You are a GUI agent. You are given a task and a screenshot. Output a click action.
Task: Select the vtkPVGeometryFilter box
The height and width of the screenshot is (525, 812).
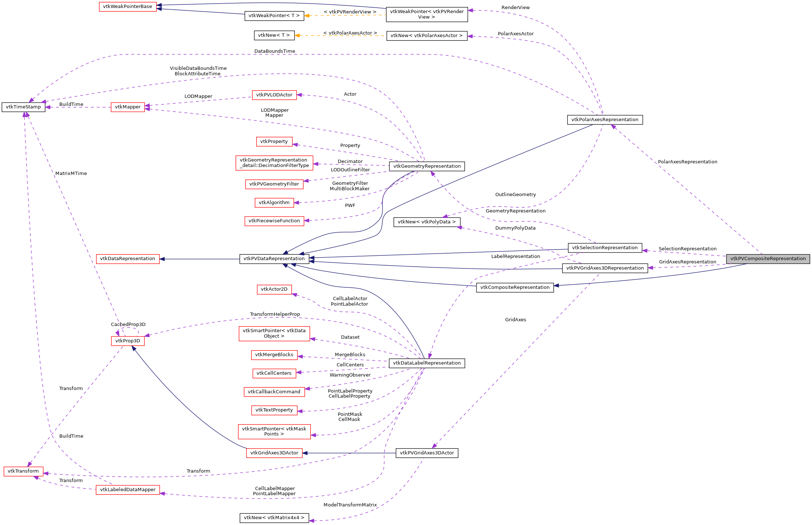[x=274, y=184]
